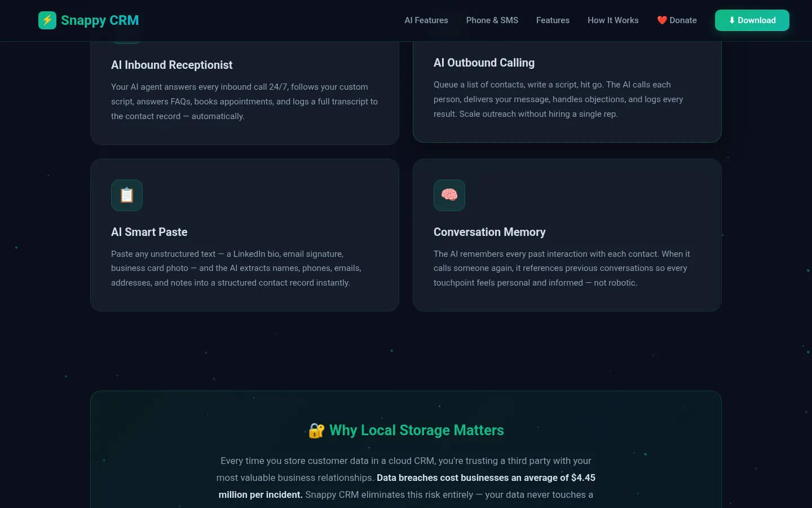The width and height of the screenshot is (812, 508).
Task: Open the Donate link with heart
Action: [x=677, y=20]
